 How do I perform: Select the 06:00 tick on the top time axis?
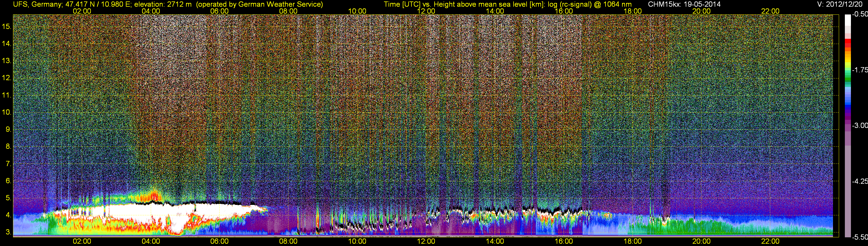click(x=219, y=11)
